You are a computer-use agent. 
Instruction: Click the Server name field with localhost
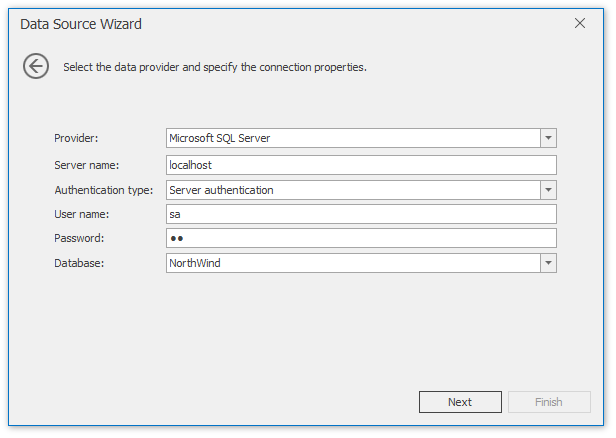[361, 165]
